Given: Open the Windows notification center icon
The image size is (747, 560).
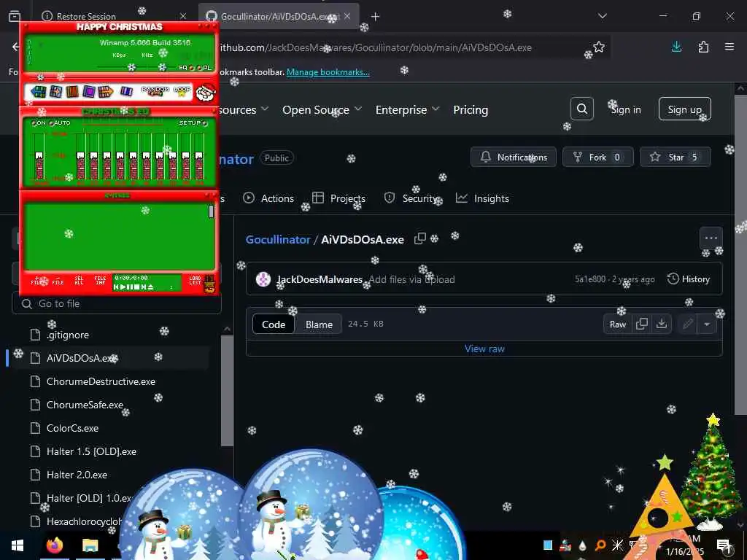Looking at the screenshot, I should point(724,545).
